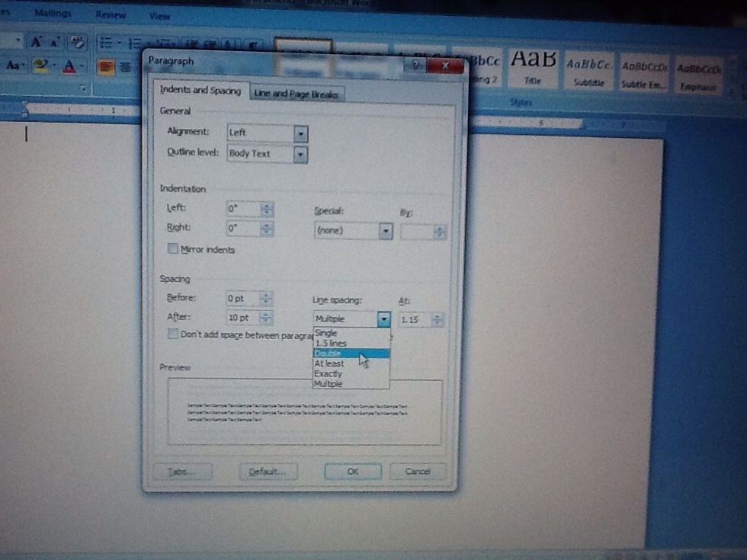Click the Grow Font icon
This screenshot has height=560, width=747.
tap(36, 43)
